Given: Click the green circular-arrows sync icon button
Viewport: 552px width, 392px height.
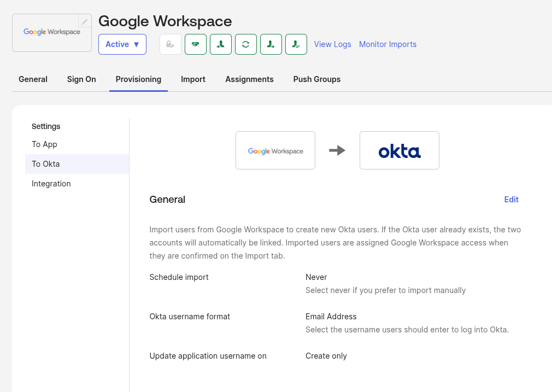Looking at the screenshot, I should (246, 44).
